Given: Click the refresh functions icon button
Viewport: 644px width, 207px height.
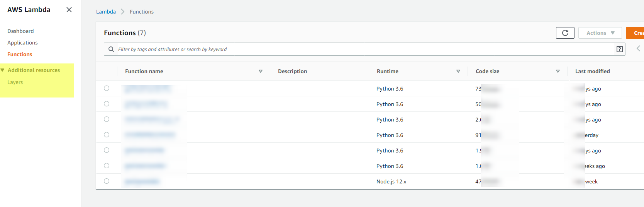Looking at the screenshot, I should click(x=565, y=33).
